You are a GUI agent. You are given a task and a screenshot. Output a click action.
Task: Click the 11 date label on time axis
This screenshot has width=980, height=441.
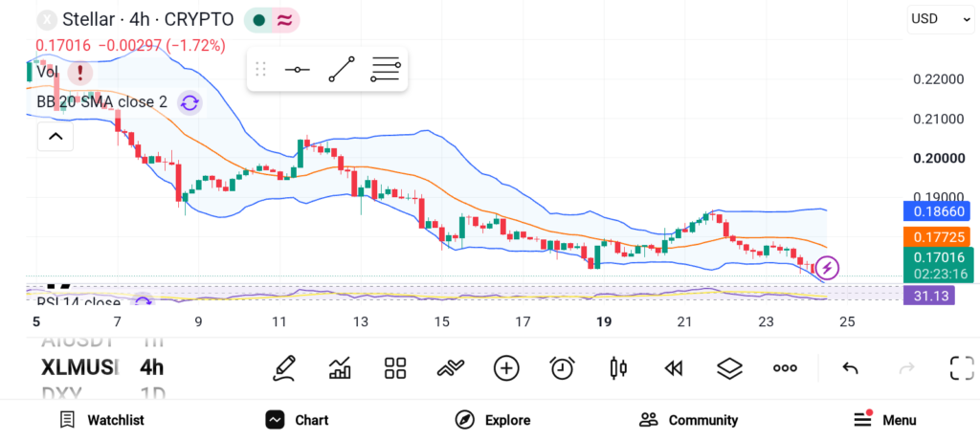279,321
